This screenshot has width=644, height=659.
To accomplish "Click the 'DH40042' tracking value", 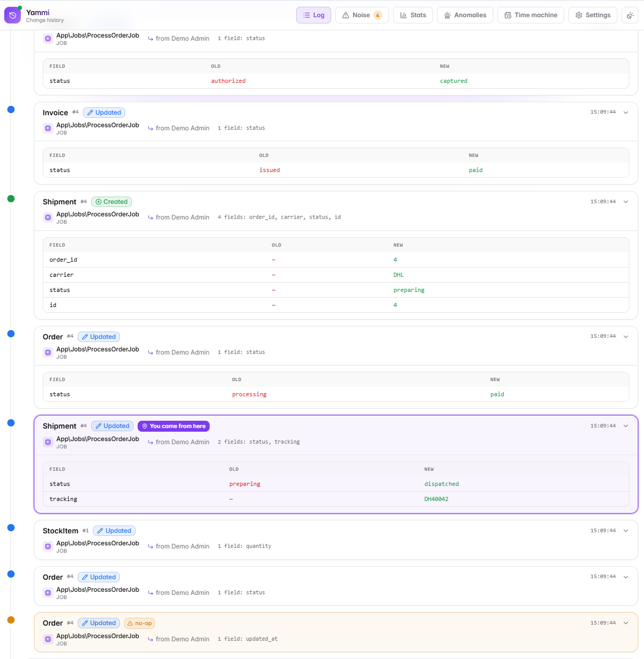I will coord(436,499).
